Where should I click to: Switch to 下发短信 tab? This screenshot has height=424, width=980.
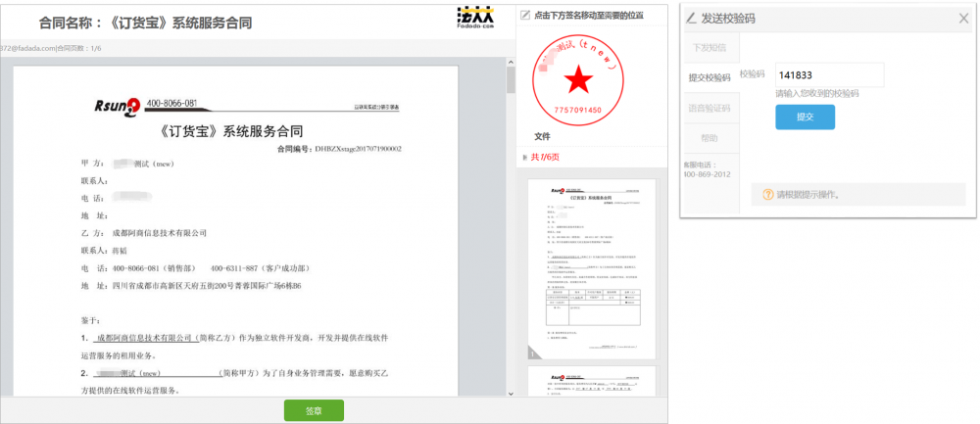(710, 47)
